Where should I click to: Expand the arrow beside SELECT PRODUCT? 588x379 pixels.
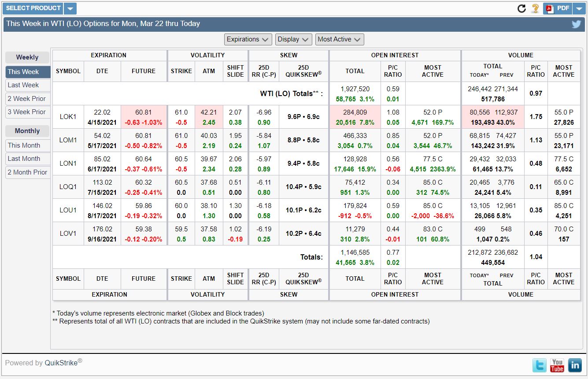coord(70,8)
